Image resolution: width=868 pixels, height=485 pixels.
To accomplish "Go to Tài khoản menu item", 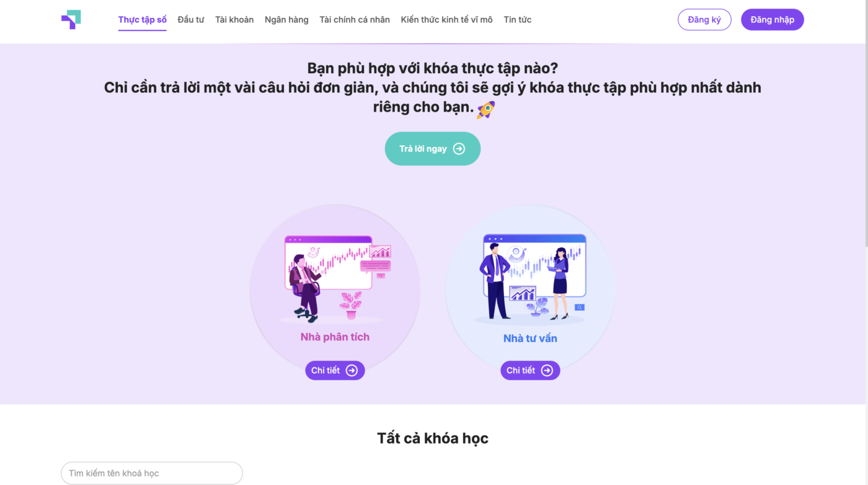I will [x=234, y=20].
